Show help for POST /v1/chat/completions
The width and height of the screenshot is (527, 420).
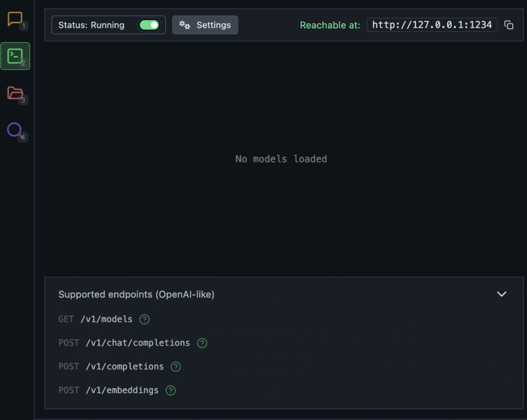click(202, 343)
